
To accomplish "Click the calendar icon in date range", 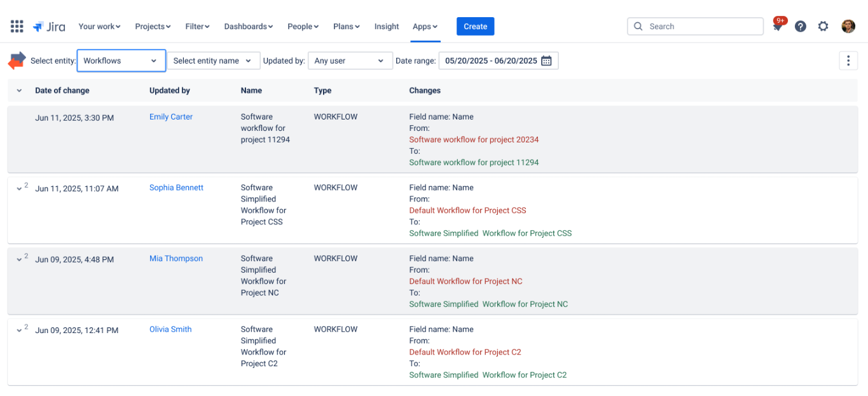I will click(546, 60).
